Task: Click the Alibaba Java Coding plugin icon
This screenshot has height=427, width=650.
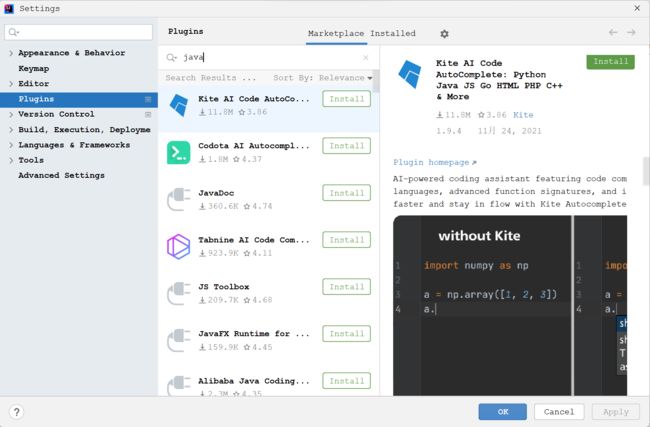Action: tap(179, 386)
